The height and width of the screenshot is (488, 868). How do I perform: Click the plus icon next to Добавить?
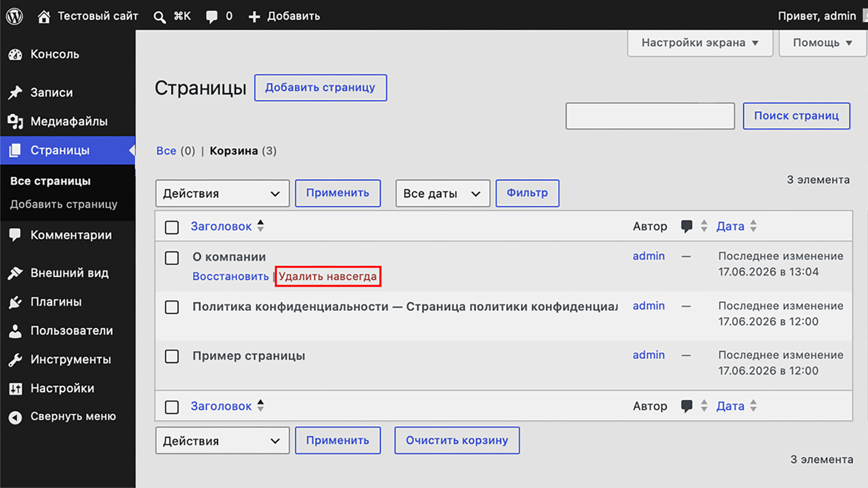point(254,16)
